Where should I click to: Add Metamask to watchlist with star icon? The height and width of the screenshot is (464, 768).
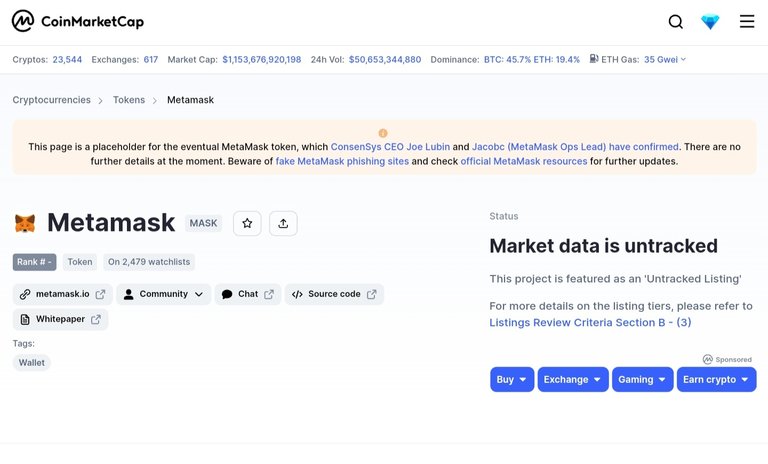coord(247,224)
